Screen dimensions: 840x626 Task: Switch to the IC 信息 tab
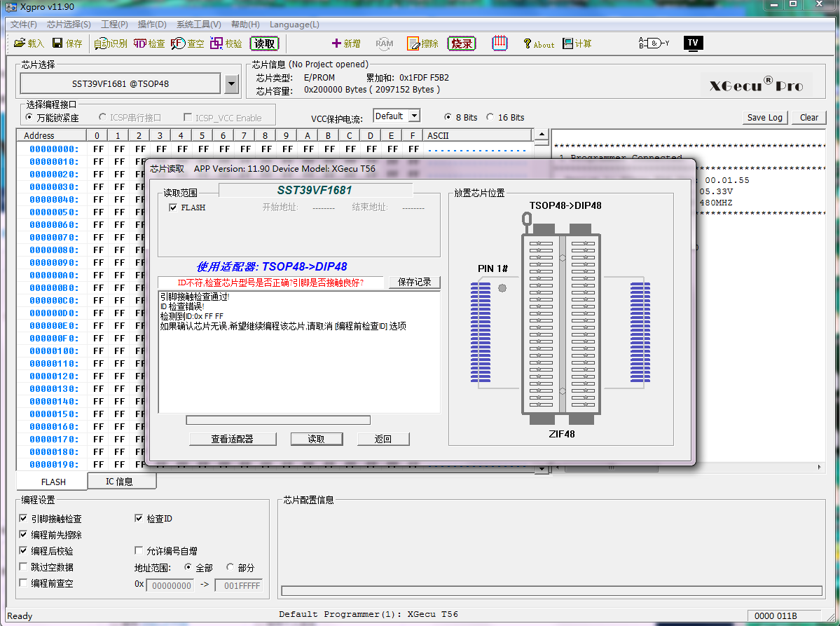coord(119,482)
